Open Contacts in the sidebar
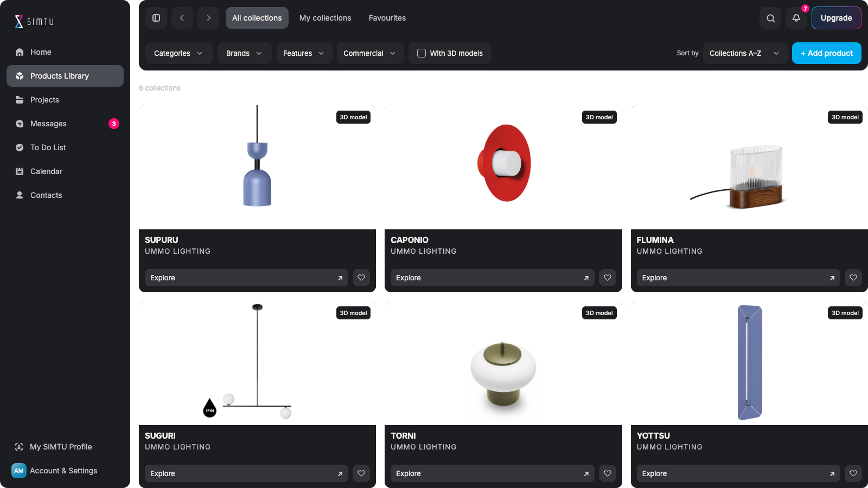The height and width of the screenshot is (488, 868). point(65,195)
